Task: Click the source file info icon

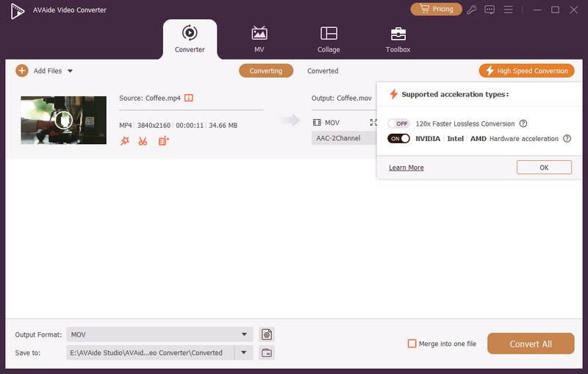Action: 189,98
